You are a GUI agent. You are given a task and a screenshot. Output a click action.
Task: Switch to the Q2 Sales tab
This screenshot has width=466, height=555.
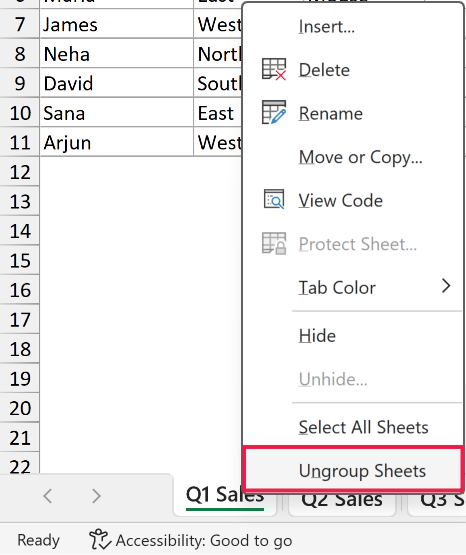pyautogui.click(x=342, y=500)
